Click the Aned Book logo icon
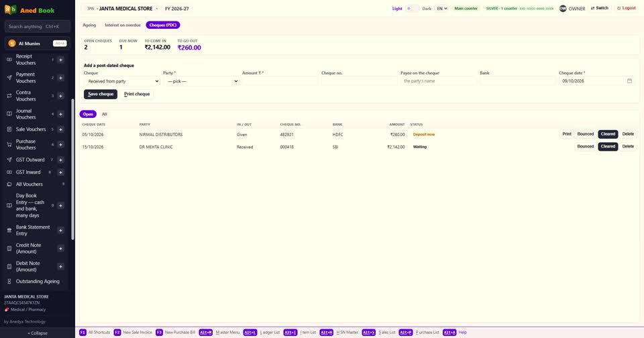The image size is (644, 338). [10, 9]
